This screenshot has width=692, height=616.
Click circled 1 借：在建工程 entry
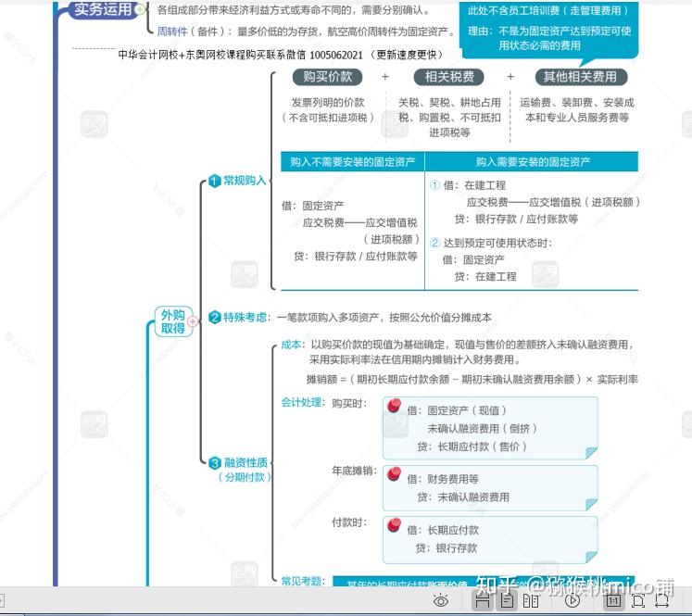click(x=468, y=185)
